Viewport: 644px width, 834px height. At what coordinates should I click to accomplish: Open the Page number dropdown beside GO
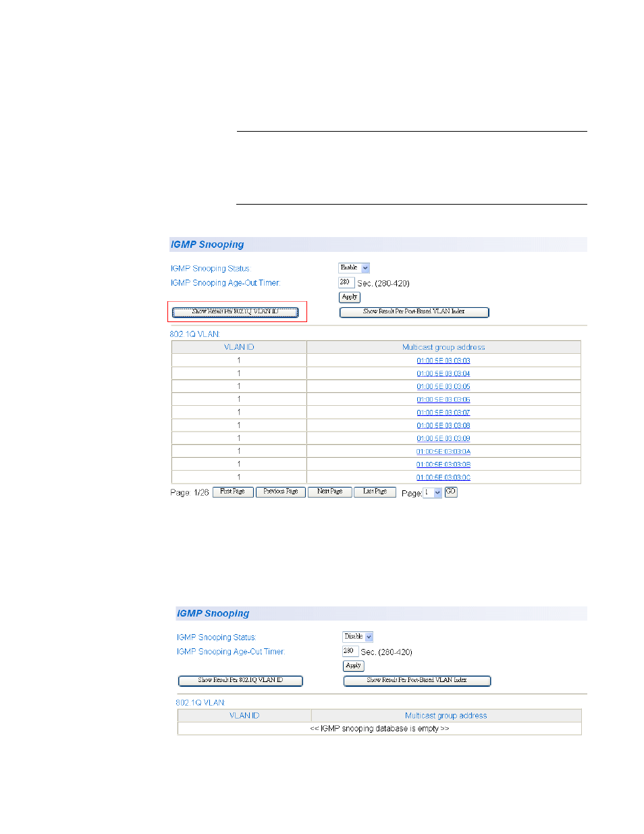tap(432, 493)
